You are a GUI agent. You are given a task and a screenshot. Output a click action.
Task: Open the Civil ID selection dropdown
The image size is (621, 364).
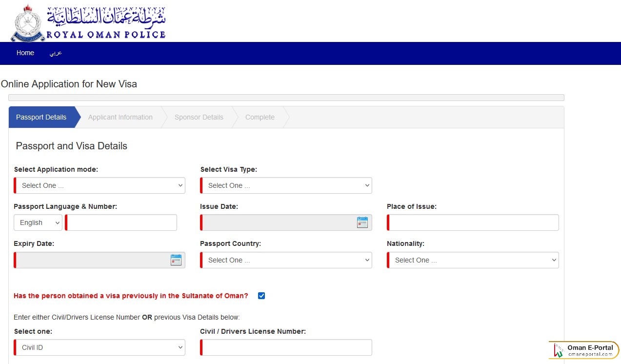coord(99,347)
